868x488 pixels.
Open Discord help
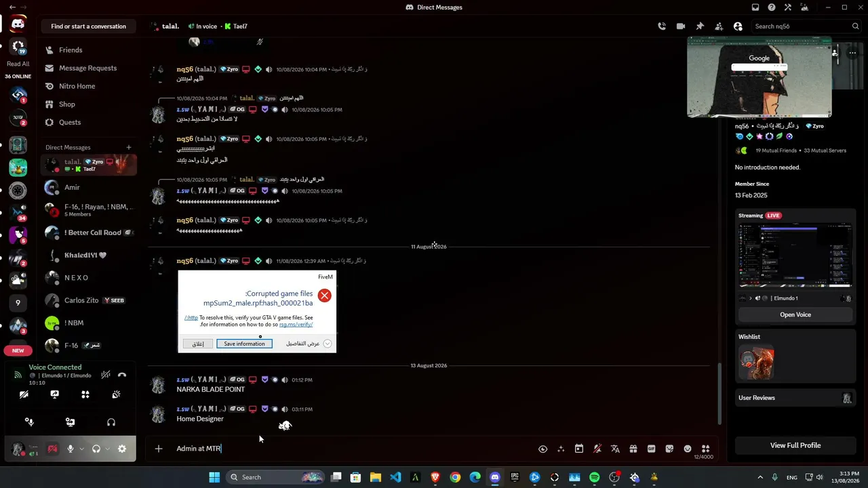click(772, 7)
